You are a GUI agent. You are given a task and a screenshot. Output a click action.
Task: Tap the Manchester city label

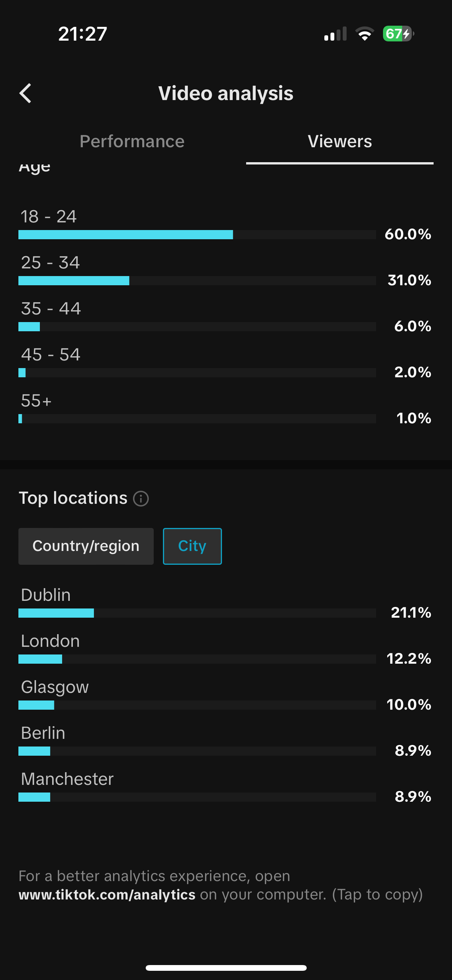[x=67, y=779]
